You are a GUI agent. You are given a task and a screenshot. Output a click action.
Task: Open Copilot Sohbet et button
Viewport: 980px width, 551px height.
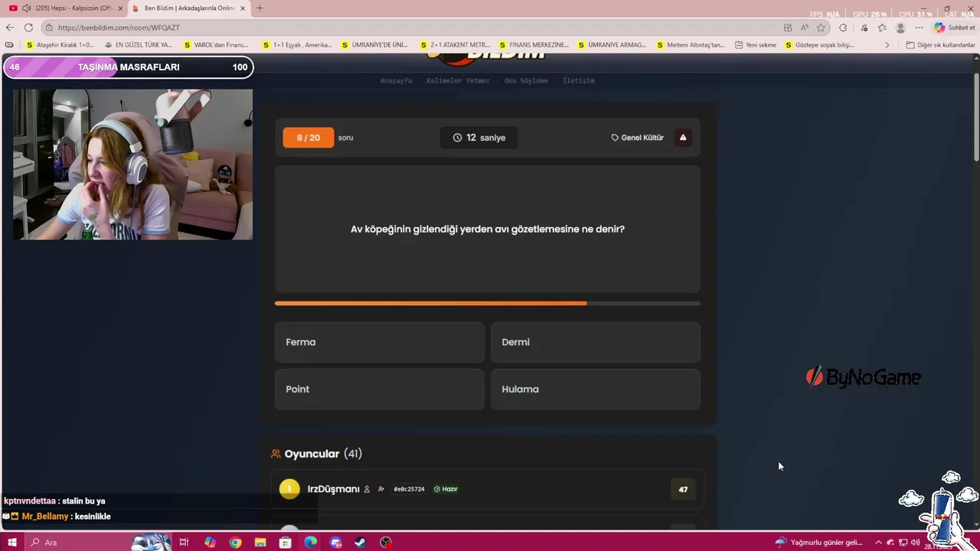point(955,28)
